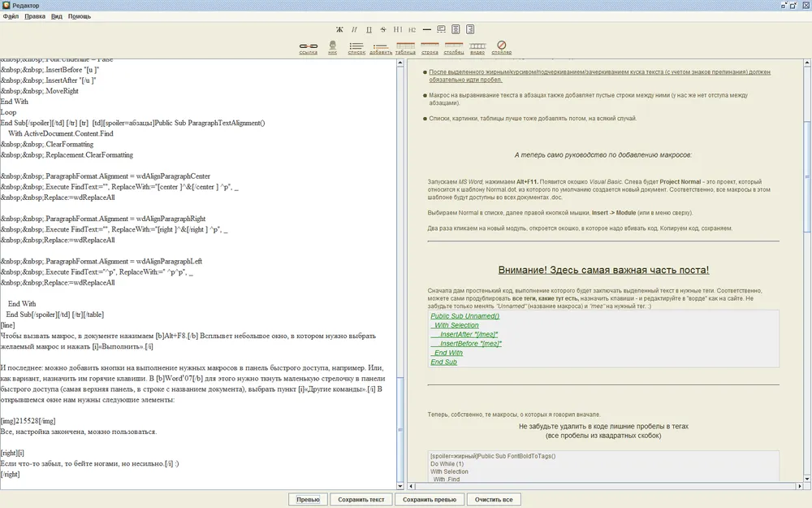Add a spoiler tag with спойлер icon
This screenshot has height=508, width=812.
pyautogui.click(x=502, y=47)
